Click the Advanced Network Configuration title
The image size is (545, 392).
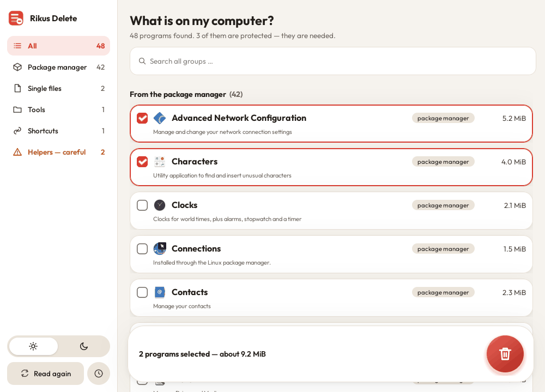point(239,118)
